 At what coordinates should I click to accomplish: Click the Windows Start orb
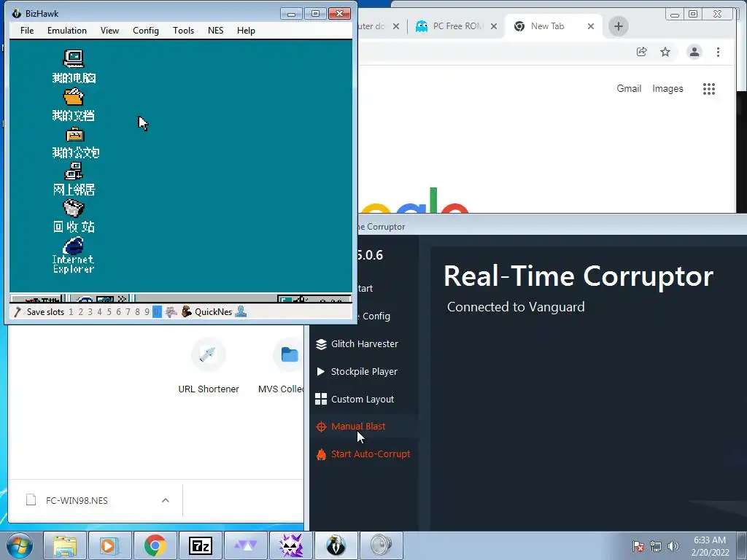pyautogui.click(x=20, y=545)
